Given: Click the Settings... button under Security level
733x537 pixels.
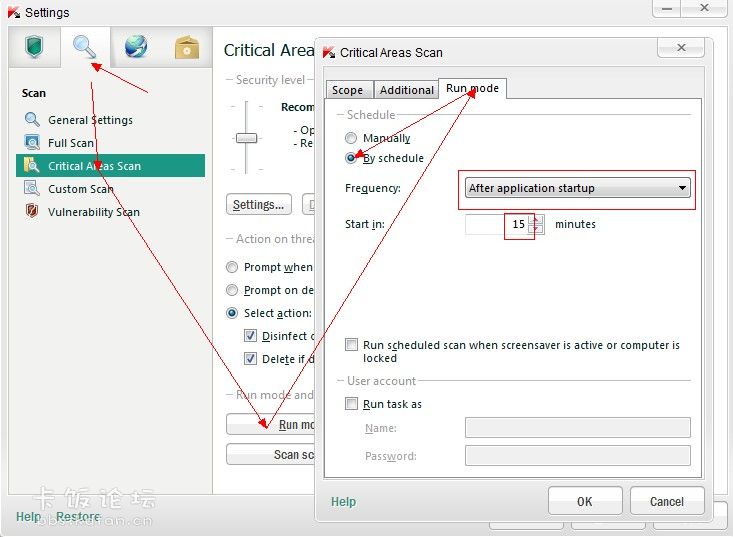Looking at the screenshot, I should pos(259,205).
